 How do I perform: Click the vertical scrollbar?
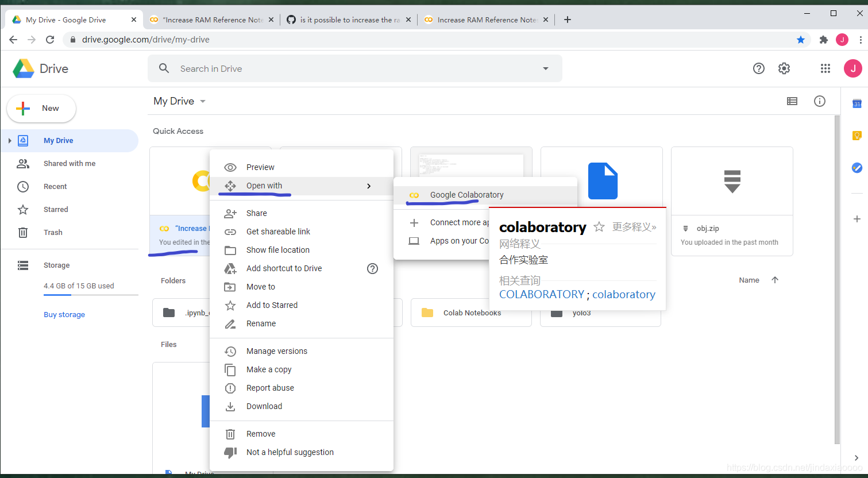point(837,279)
